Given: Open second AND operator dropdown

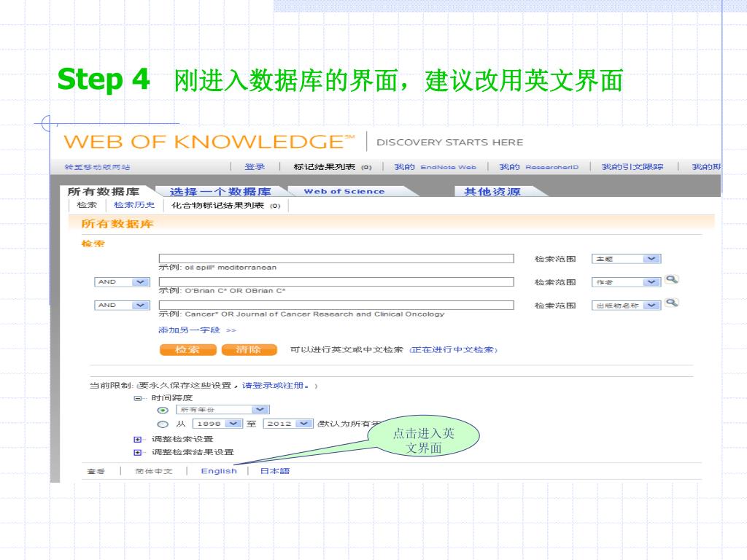Looking at the screenshot, I should point(122,306).
